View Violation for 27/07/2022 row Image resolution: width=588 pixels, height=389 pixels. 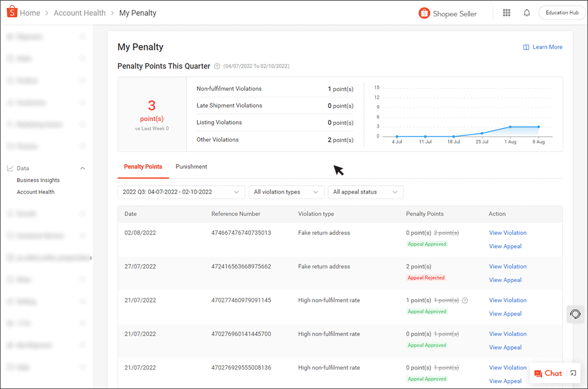click(x=508, y=266)
